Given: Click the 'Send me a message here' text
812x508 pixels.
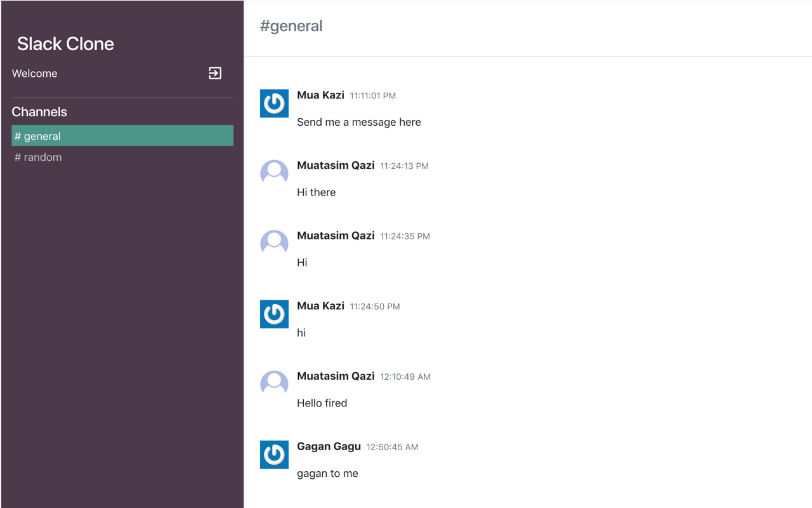Looking at the screenshot, I should [358, 122].
